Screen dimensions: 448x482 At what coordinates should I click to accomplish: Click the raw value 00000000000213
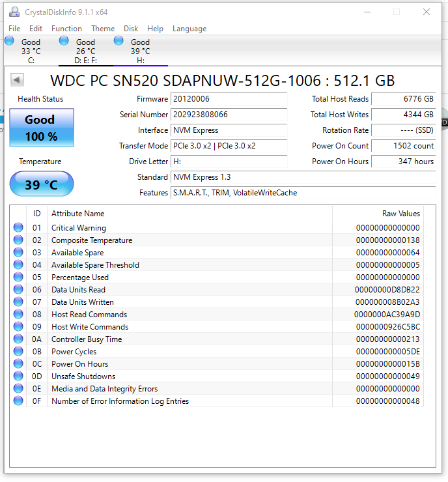[x=388, y=339]
